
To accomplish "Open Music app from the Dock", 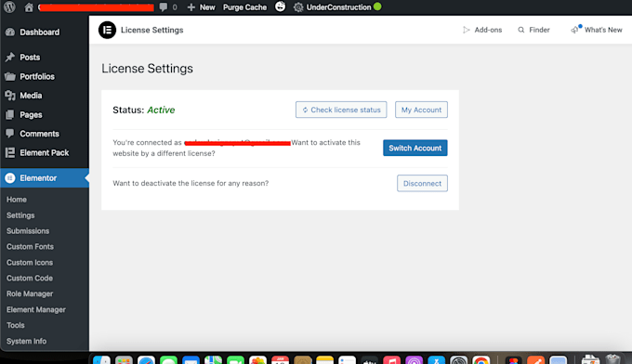I will [392, 360].
